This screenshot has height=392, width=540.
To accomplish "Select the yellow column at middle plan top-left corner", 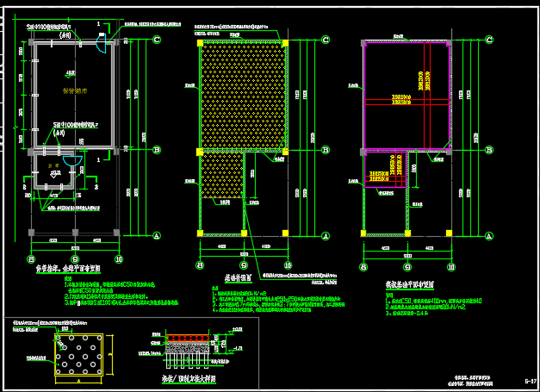I will coord(200,43).
